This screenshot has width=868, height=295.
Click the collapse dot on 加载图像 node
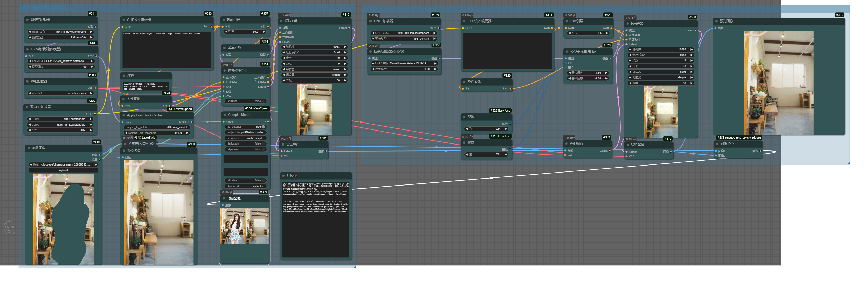click(29, 148)
